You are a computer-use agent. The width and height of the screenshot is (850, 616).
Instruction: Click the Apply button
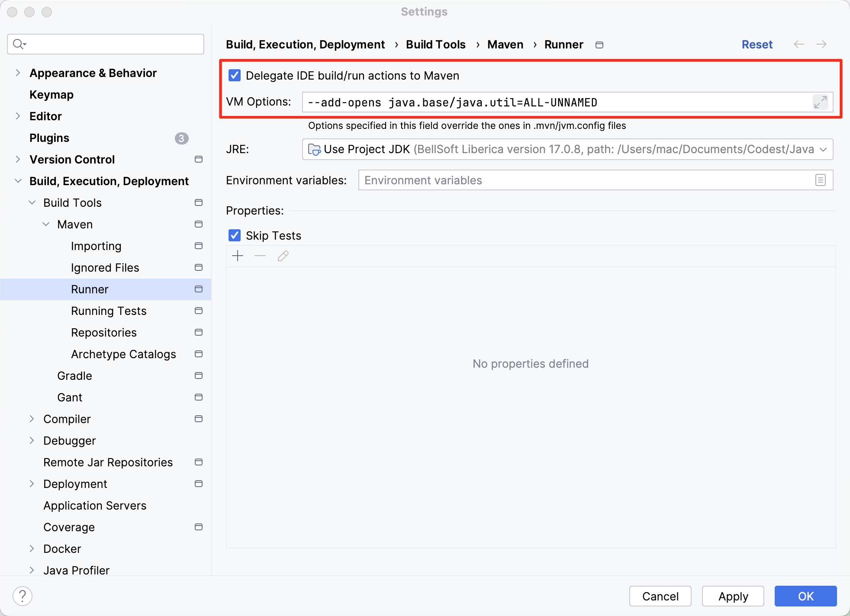point(733,596)
